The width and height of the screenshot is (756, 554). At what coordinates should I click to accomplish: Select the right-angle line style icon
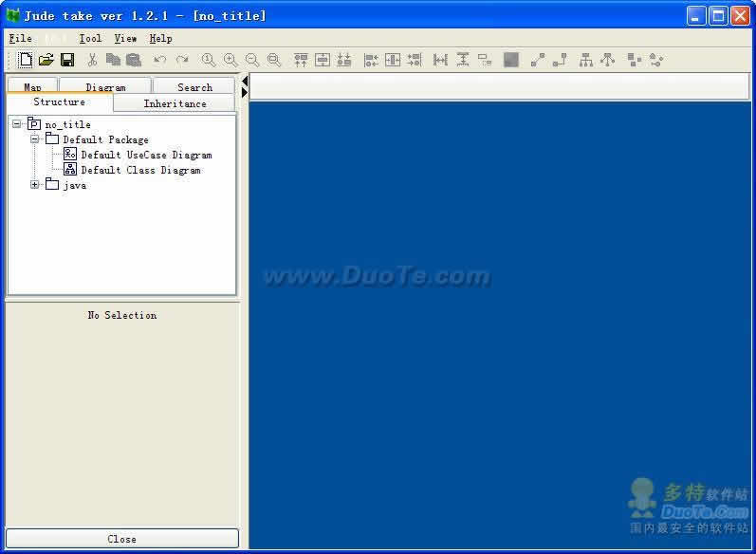(560, 60)
